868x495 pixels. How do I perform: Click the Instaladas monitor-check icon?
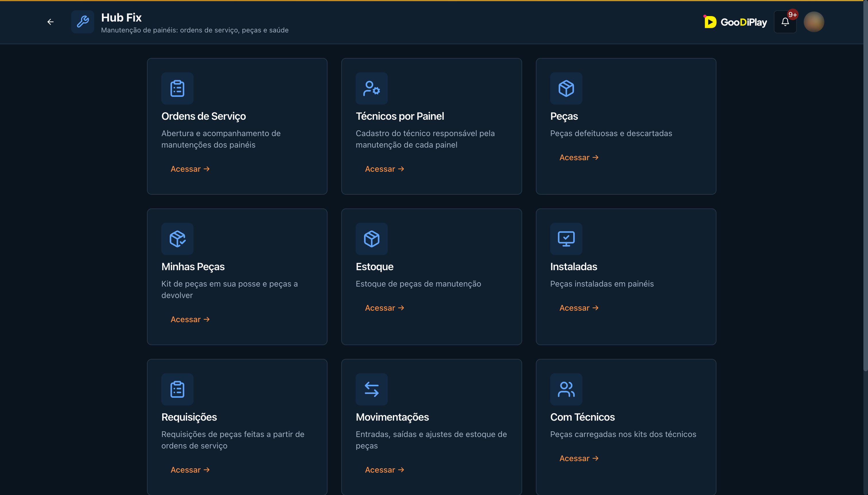[566, 239]
